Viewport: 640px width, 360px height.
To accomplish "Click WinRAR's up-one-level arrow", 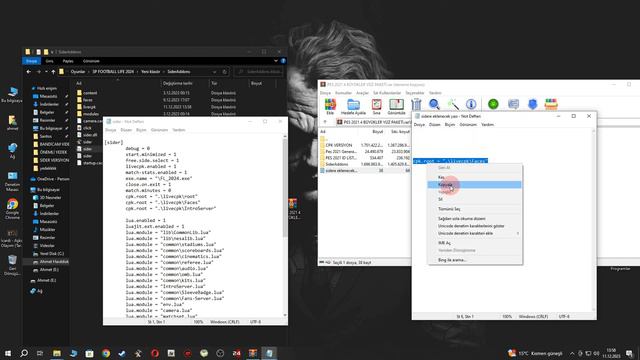I will pyautogui.click(x=325, y=122).
